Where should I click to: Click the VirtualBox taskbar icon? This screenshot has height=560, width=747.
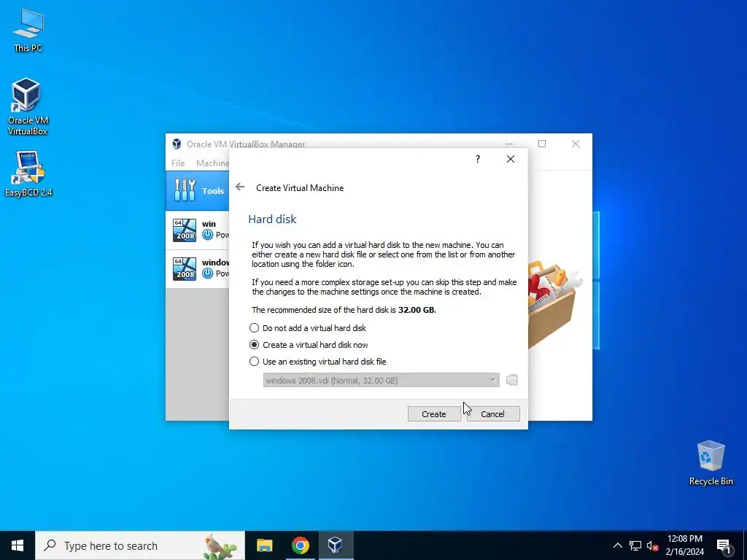point(336,545)
